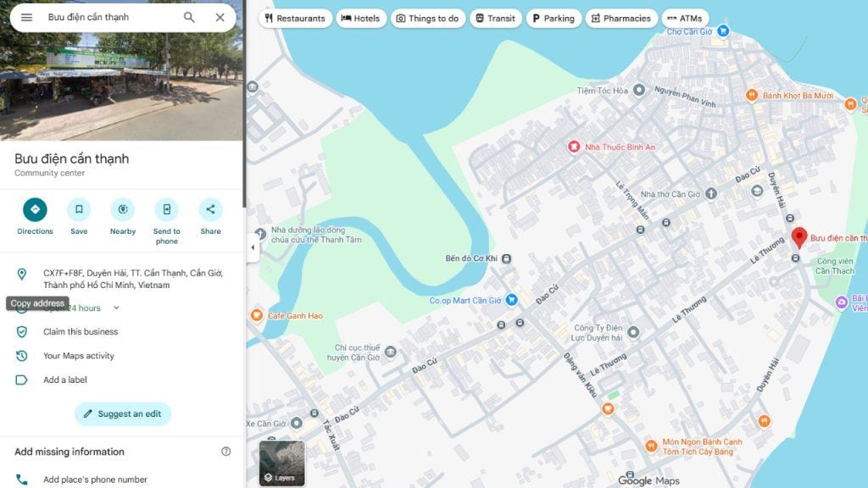This screenshot has height=488, width=868.
Task: Open the hamburger main menu
Action: pyautogui.click(x=26, y=17)
